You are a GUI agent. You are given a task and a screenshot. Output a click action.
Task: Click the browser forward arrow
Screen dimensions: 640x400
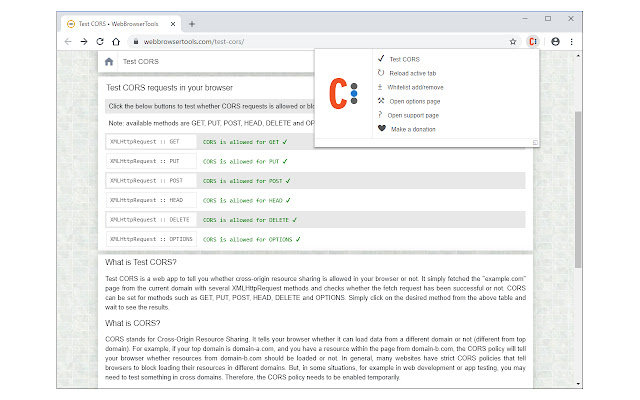84,42
